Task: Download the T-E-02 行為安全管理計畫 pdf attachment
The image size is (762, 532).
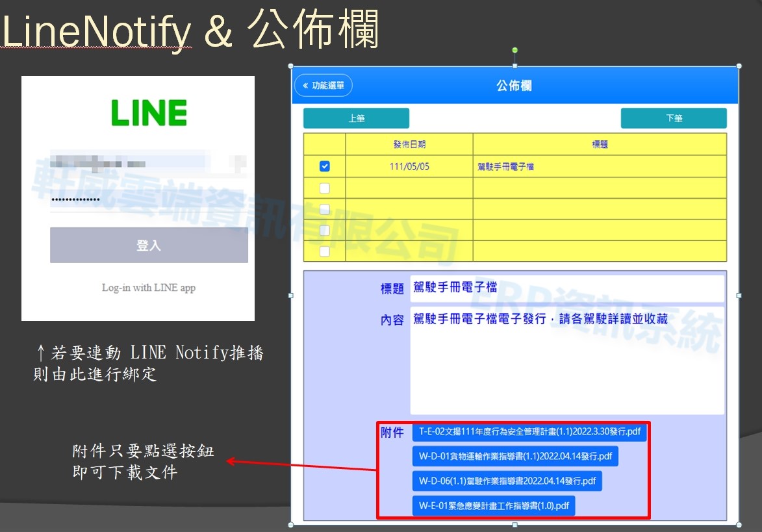Action: coord(529,432)
